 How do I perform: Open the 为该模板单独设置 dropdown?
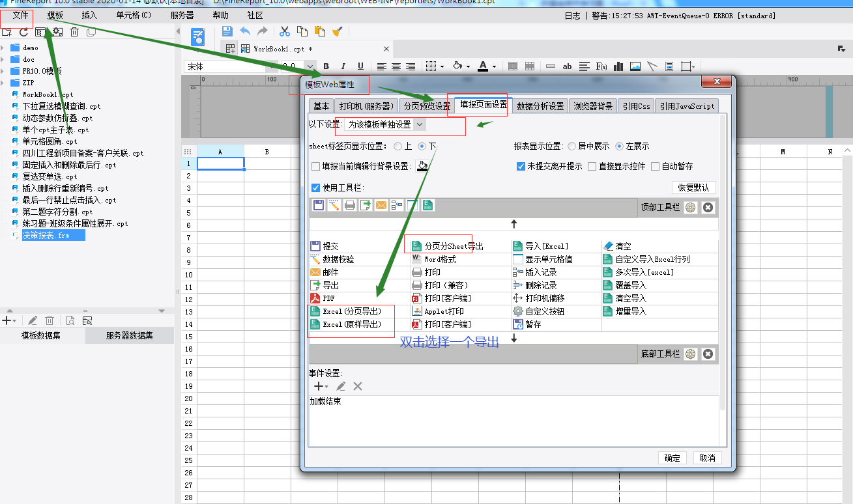click(385, 124)
